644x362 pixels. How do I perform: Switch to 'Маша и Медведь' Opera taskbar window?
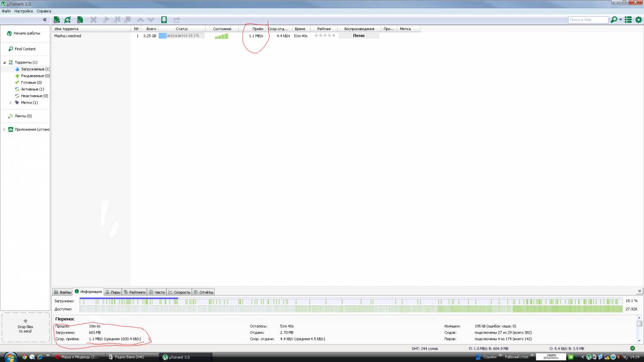pyautogui.click(x=78, y=357)
